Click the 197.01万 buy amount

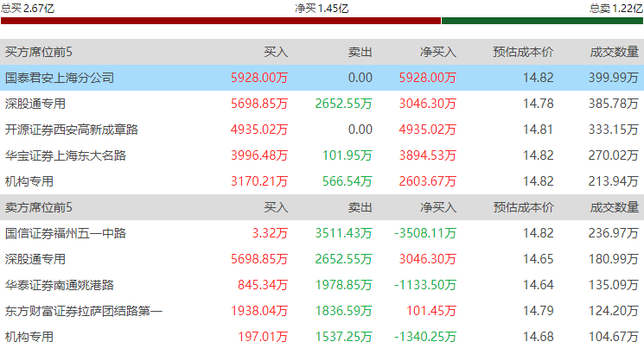tap(263, 337)
